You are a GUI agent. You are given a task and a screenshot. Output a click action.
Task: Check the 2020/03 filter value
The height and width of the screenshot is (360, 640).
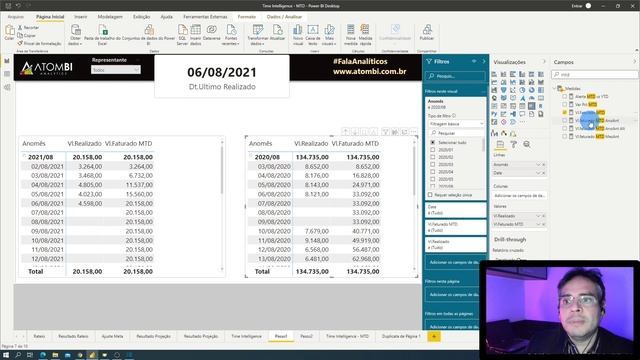pyautogui.click(x=433, y=164)
